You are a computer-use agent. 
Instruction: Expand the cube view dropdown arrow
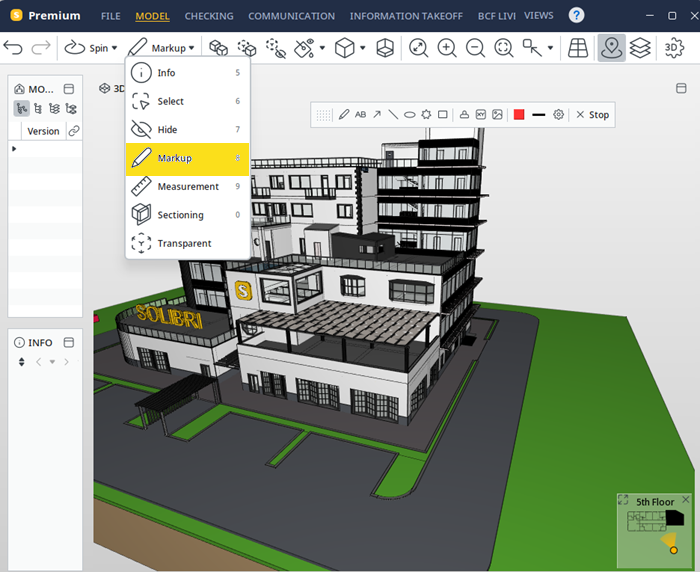click(x=362, y=48)
